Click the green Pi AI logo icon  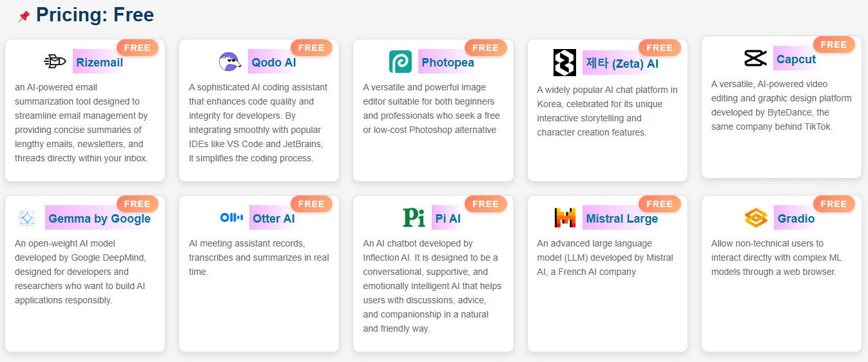tap(414, 218)
